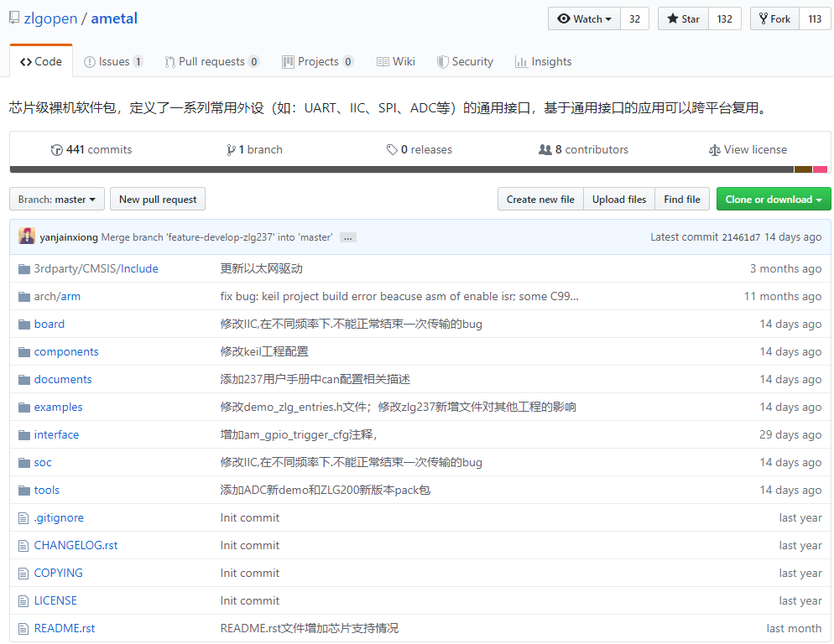Click the branch icon next to 1 branch
Viewport: 834px width, 644px height.
pyautogui.click(x=231, y=150)
